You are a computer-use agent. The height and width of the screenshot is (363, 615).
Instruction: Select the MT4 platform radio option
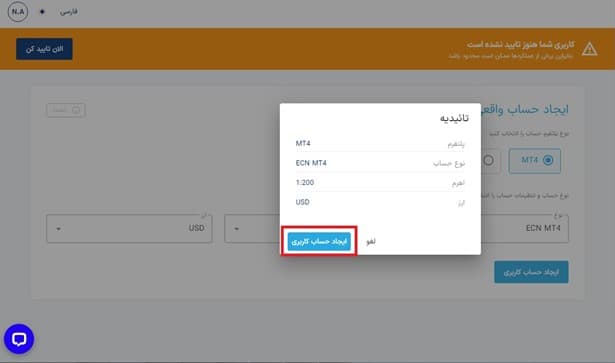pyautogui.click(x=535, y=161)
